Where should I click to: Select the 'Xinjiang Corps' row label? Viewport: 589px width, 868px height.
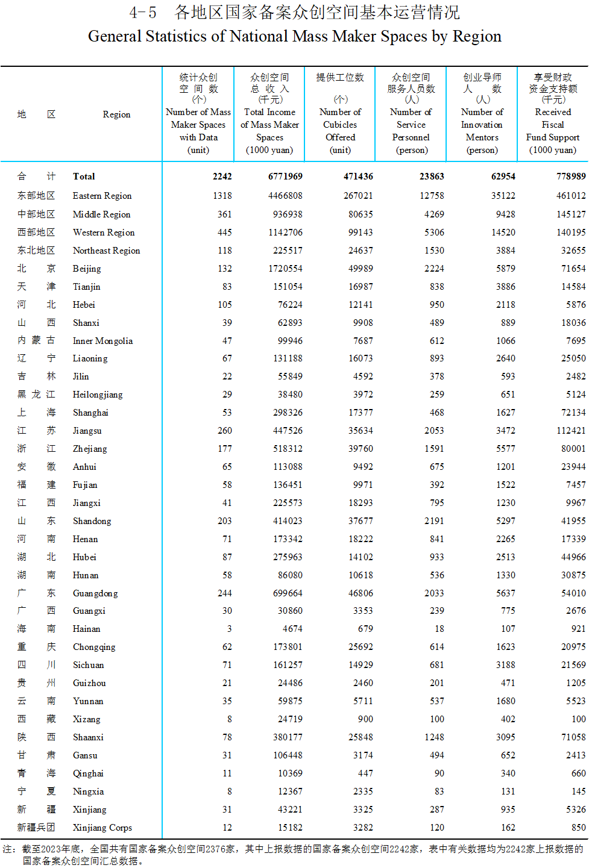point(102,828)
